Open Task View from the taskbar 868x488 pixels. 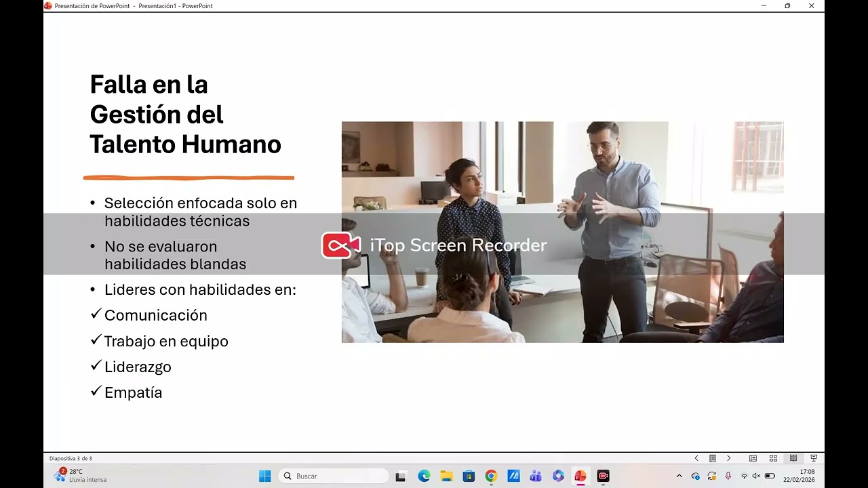coord(401,476)
